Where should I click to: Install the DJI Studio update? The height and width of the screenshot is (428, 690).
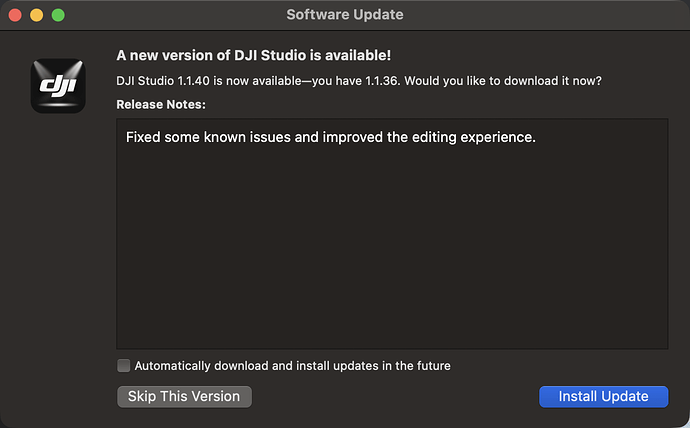click(x=604, y=397)
